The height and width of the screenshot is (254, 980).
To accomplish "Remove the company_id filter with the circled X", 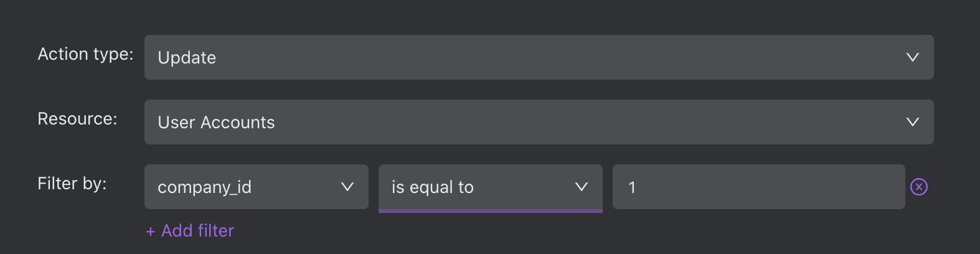I will 919,187.
